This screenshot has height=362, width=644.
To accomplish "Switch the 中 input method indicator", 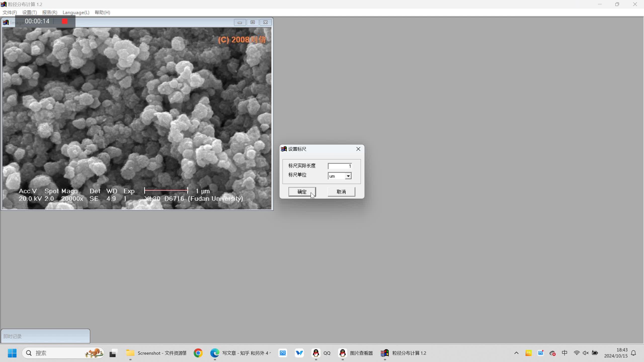I will pyautogui.click(x=565, y=353).
